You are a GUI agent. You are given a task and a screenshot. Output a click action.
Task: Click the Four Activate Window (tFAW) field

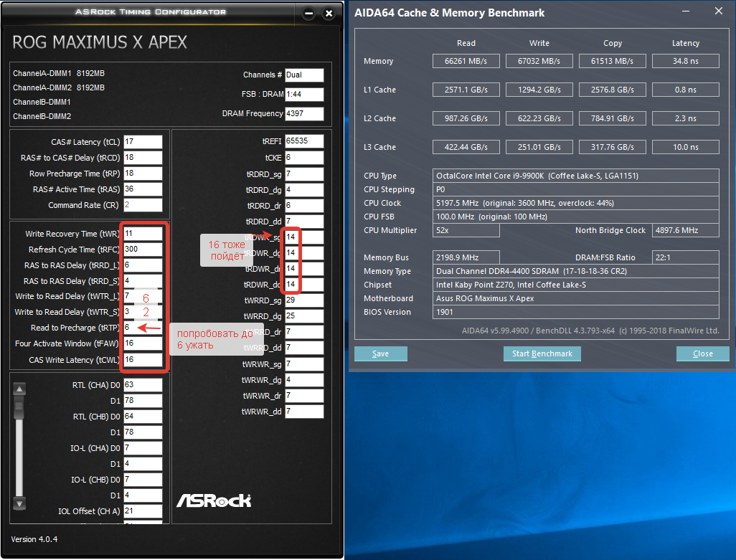143,343
